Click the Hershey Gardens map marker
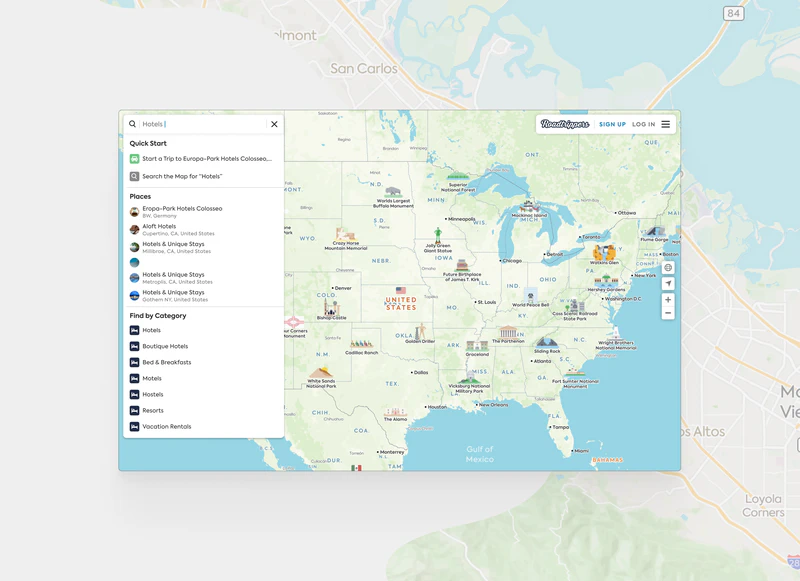The width and height of the screenshot is (800, 581). tap(606, 281)
